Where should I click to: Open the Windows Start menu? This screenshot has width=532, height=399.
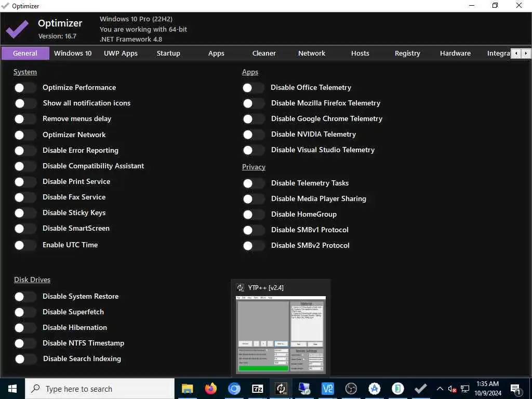click(12, 389)
